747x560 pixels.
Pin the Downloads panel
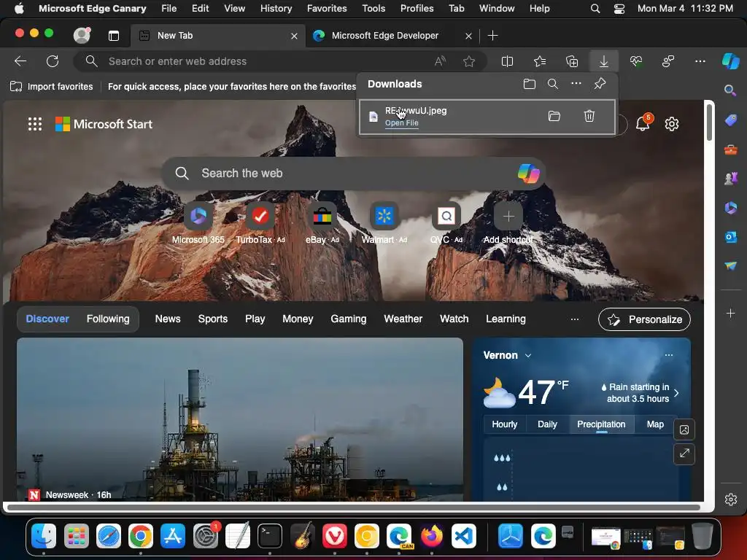coord(600,85)
